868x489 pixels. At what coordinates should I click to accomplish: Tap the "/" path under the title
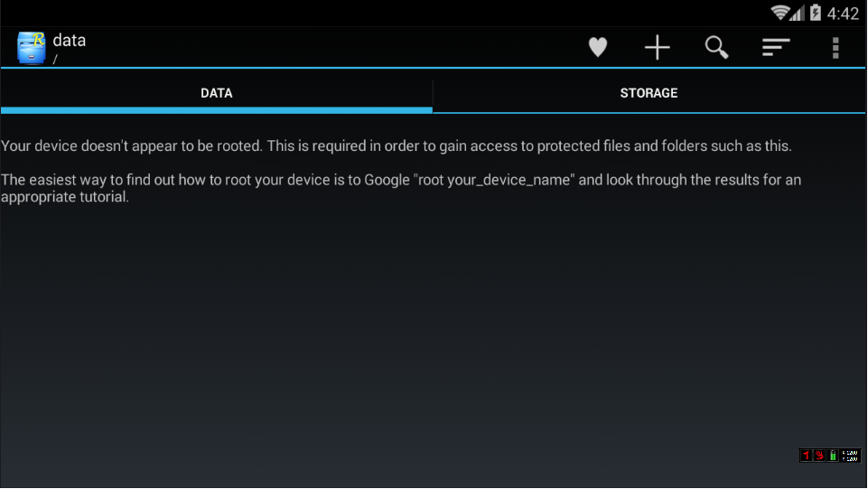(55, 60)
